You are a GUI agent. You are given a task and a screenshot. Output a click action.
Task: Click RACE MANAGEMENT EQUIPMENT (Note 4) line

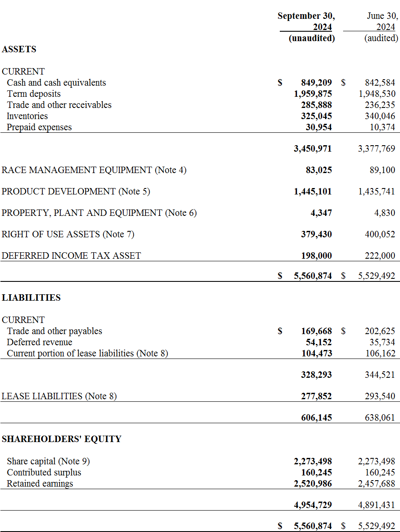coord(94,170)
